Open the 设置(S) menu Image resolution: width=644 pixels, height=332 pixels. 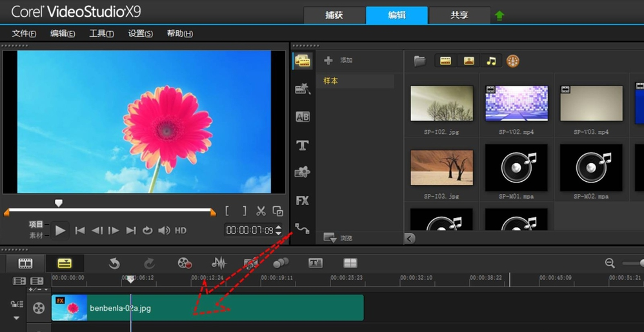[x=141, y=34]
